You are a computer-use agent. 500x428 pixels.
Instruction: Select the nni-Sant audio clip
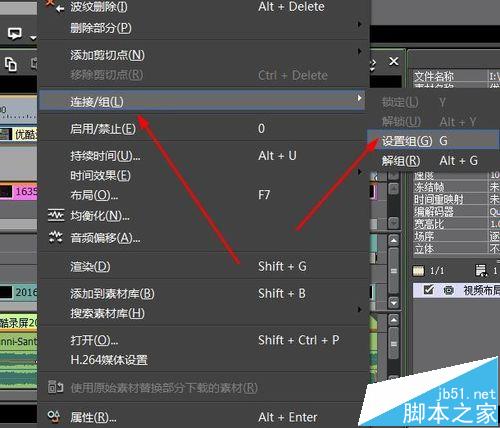19,341
